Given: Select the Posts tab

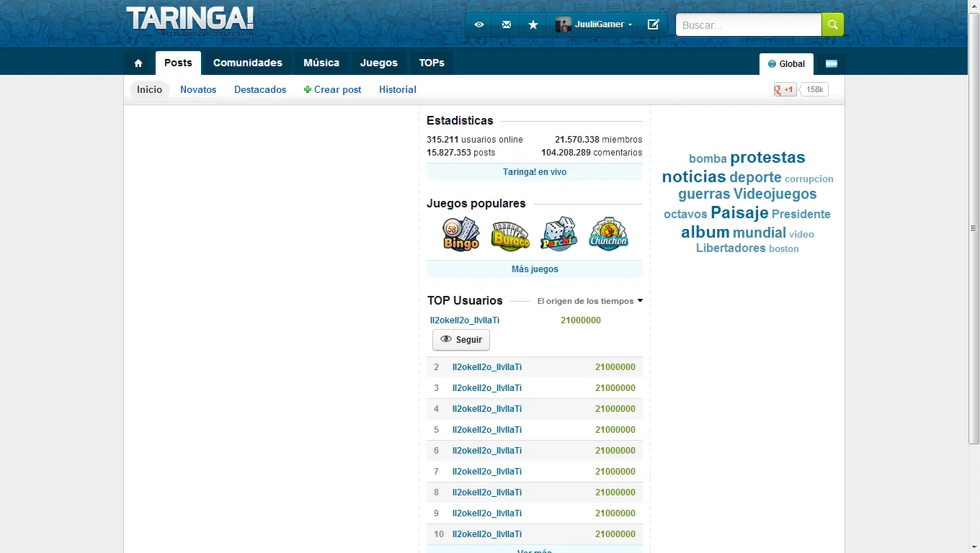Looking at the screenshot, I should click(178, 63).
